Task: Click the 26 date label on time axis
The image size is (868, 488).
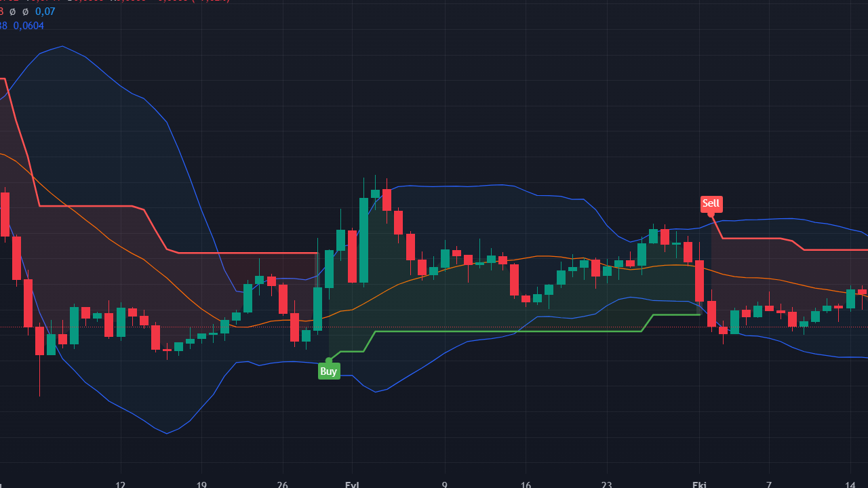Action: coord(283,484)
